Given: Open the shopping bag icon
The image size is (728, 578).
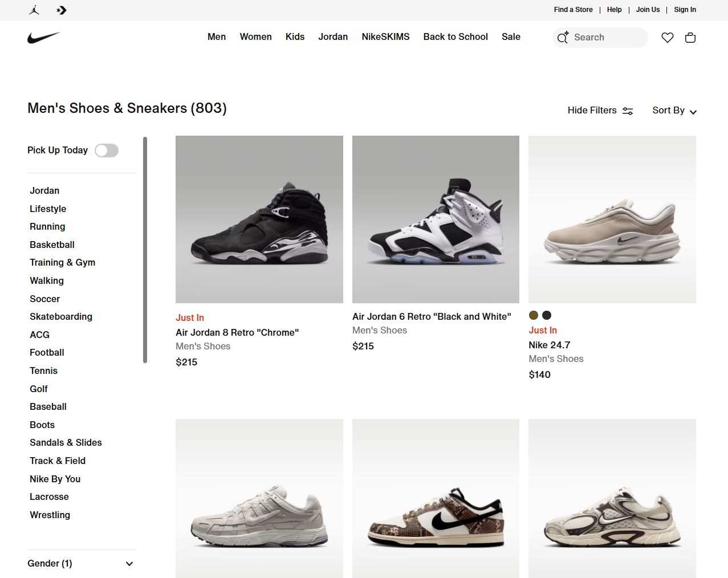Looking at the screenshot, I should tap(690, 38).
